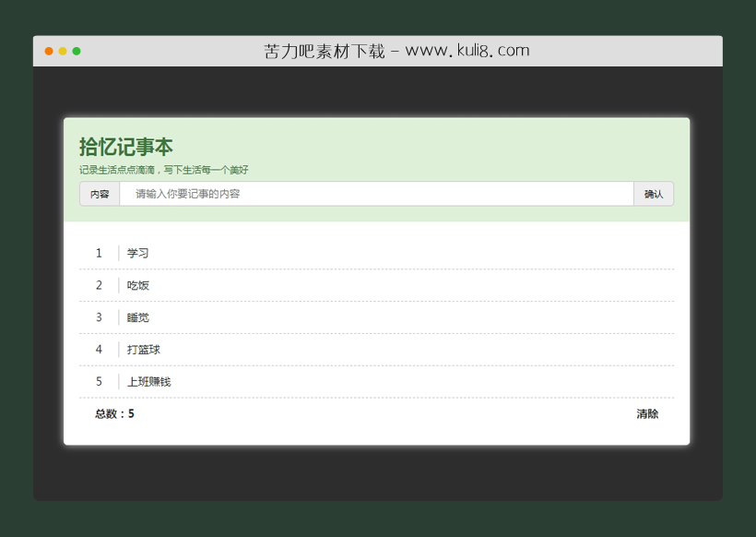
Task: Select list item 上班赚钱
Action: tap(148, 381)
